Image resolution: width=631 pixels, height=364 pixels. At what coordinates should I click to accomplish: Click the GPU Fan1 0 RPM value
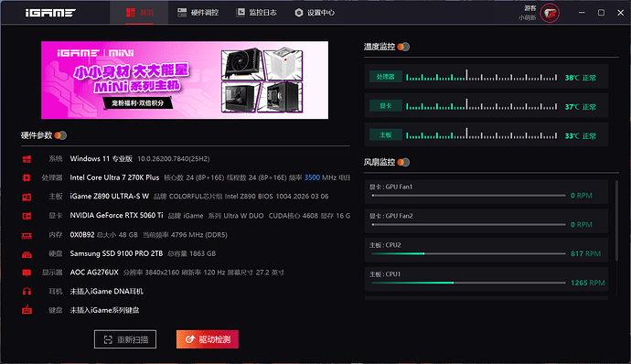(582, 196)
